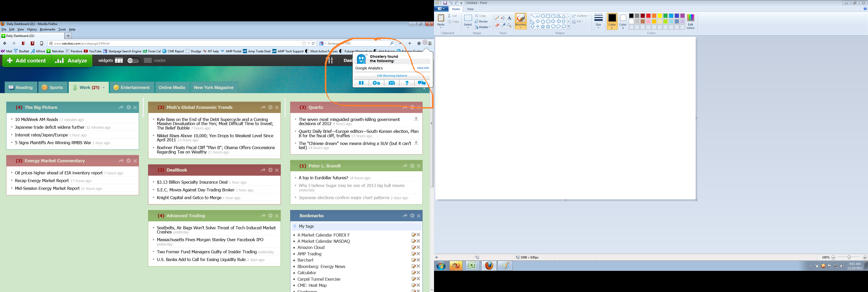Click the Ghostery pause blocking icon
The height and width of the screenshot is (292, 868).
pos(361,83)
